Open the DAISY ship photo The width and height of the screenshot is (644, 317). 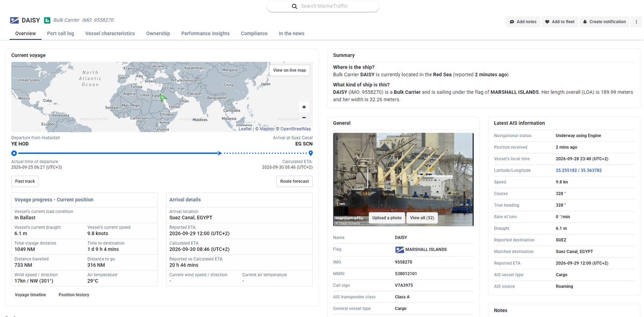pyautogui.click(x=403, y=179)
